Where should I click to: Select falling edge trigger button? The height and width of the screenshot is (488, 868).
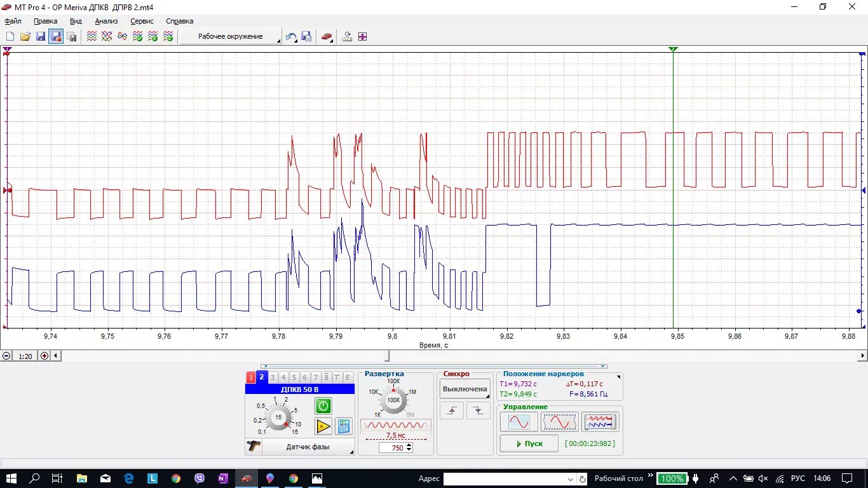[x=478, y=411]
